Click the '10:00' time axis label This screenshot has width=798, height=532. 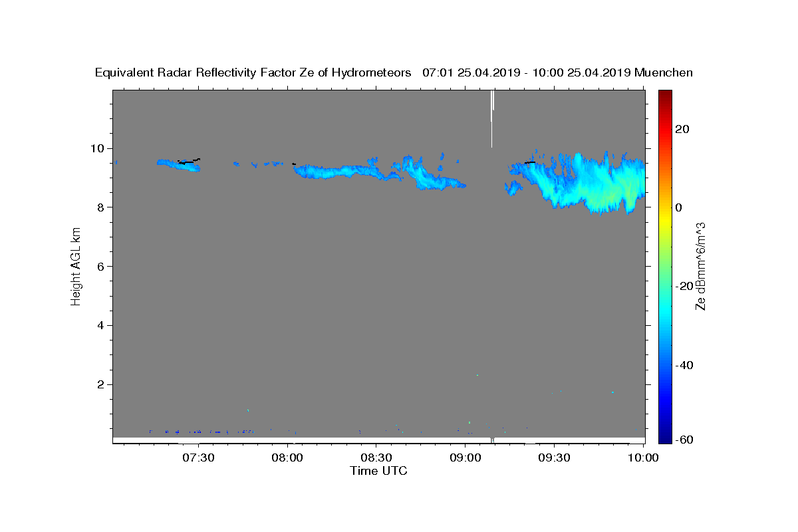pyautogui.click(x=642, y=458)
